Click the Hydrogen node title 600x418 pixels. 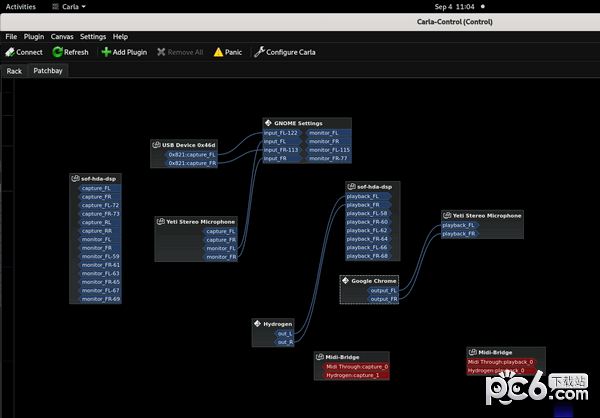tap(277, 324)
